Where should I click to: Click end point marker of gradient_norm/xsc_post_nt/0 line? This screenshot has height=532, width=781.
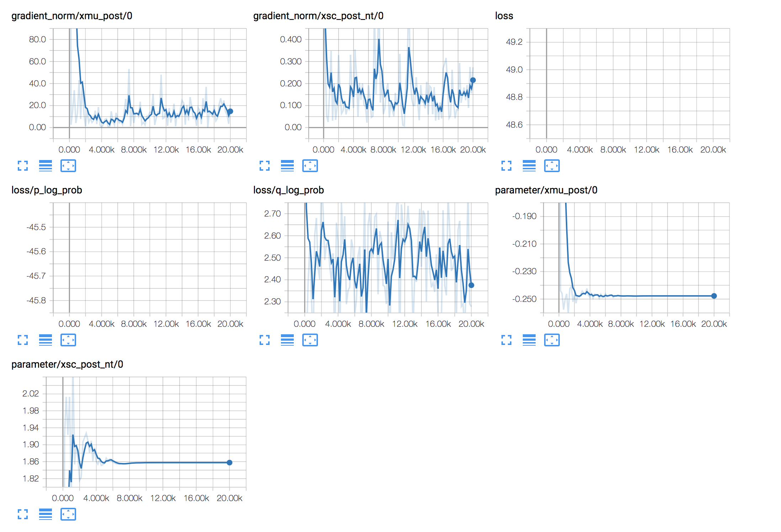click(473, 80)
